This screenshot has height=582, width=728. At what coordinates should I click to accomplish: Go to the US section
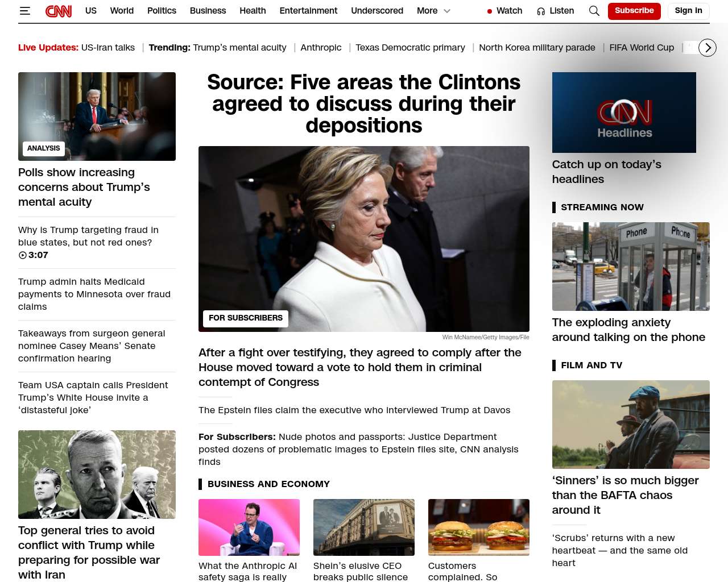tap(91, 11)
